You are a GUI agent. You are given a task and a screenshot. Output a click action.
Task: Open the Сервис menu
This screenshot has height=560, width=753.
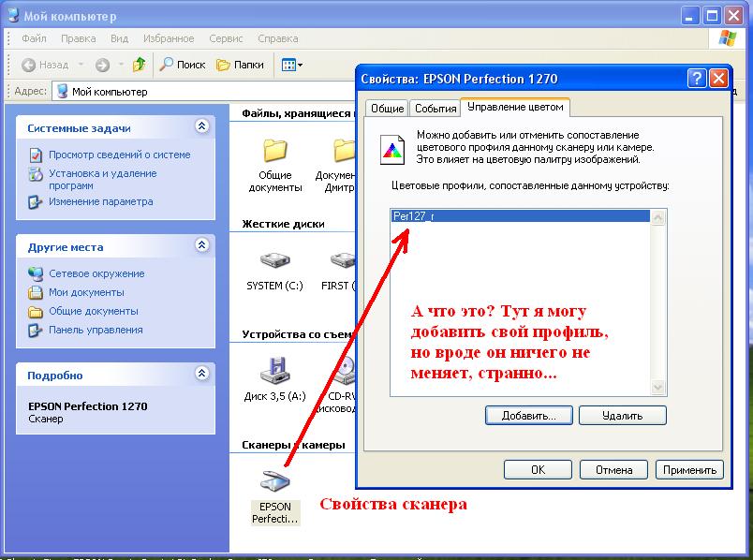[226, 38]
